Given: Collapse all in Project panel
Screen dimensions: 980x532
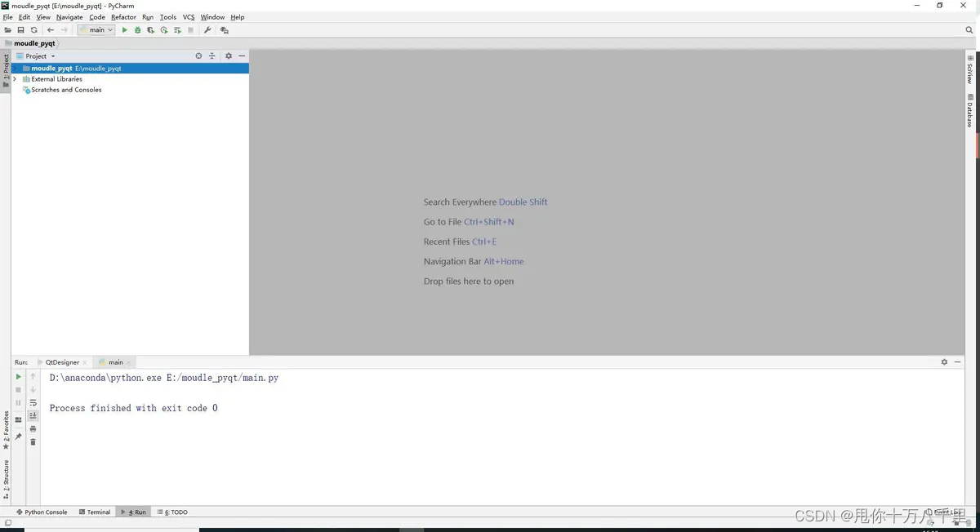Looking at the screenshot, I should tap(212, 56).
